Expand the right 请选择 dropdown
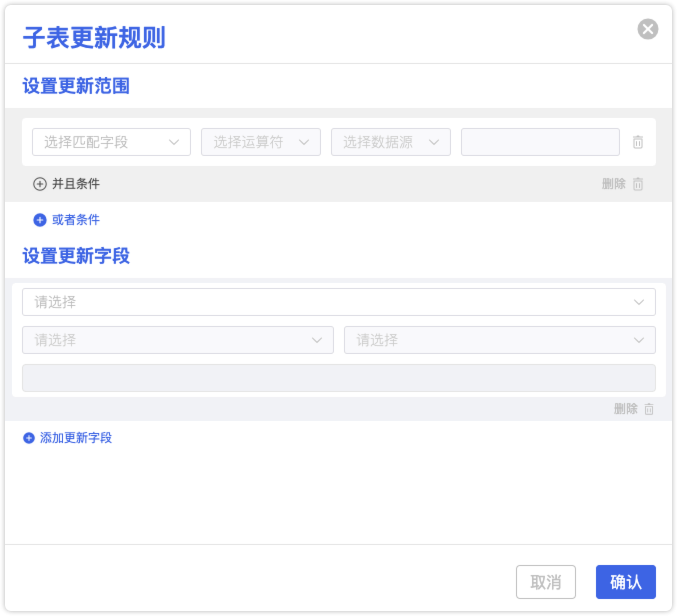 tap(499, 340)
